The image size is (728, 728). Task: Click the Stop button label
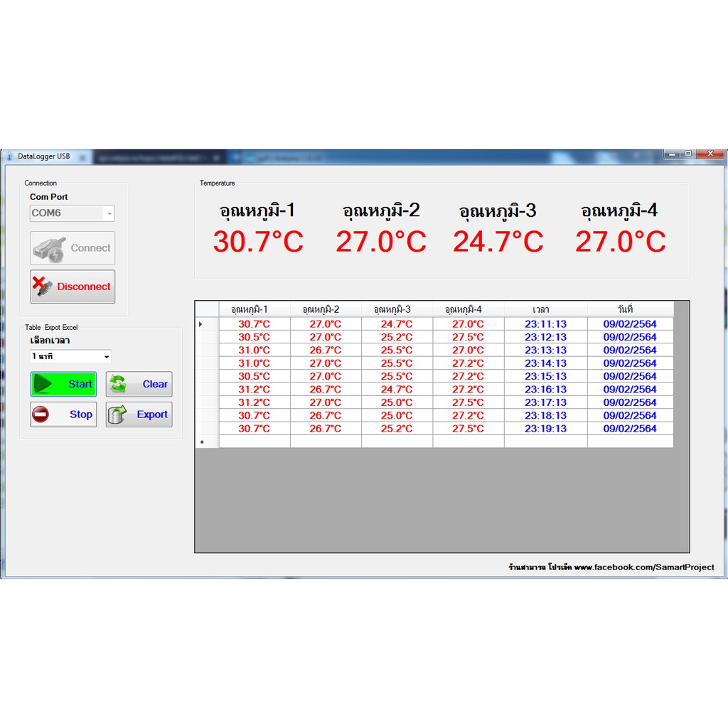(81, 414)
